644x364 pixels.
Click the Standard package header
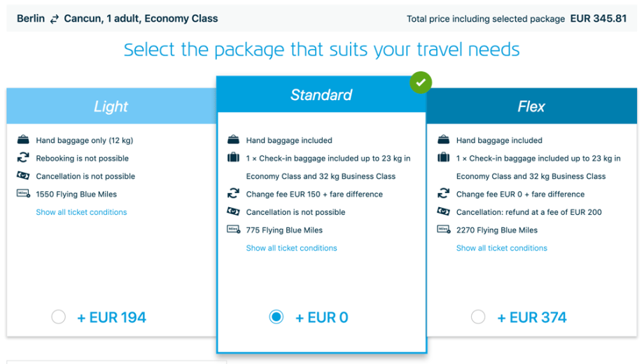[x=321, y=95]
